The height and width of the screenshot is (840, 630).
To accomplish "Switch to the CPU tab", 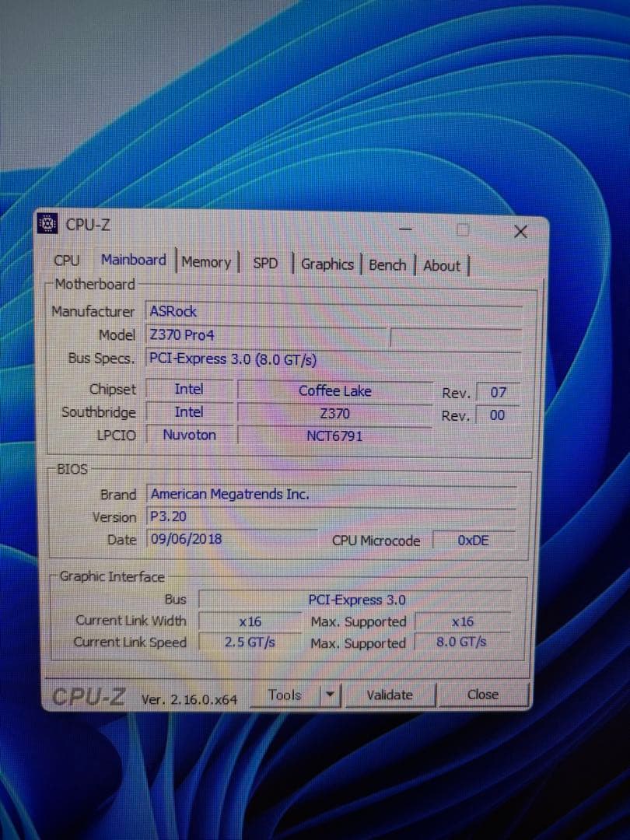I will 66,261.
